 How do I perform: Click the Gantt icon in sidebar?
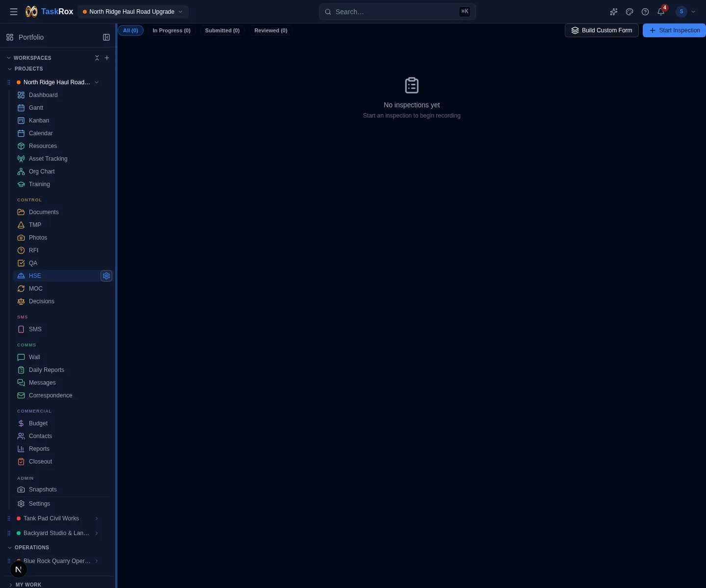pyautogui.click(x=21, y=108)
